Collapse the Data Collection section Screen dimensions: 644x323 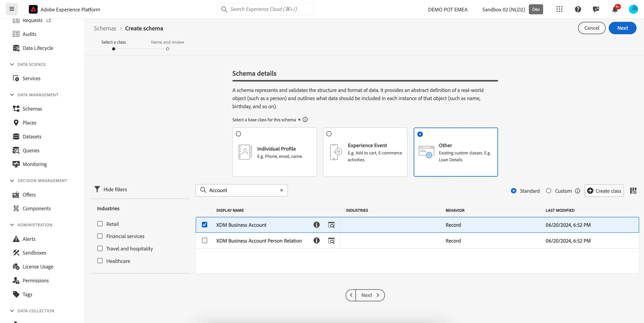[12, 311]
